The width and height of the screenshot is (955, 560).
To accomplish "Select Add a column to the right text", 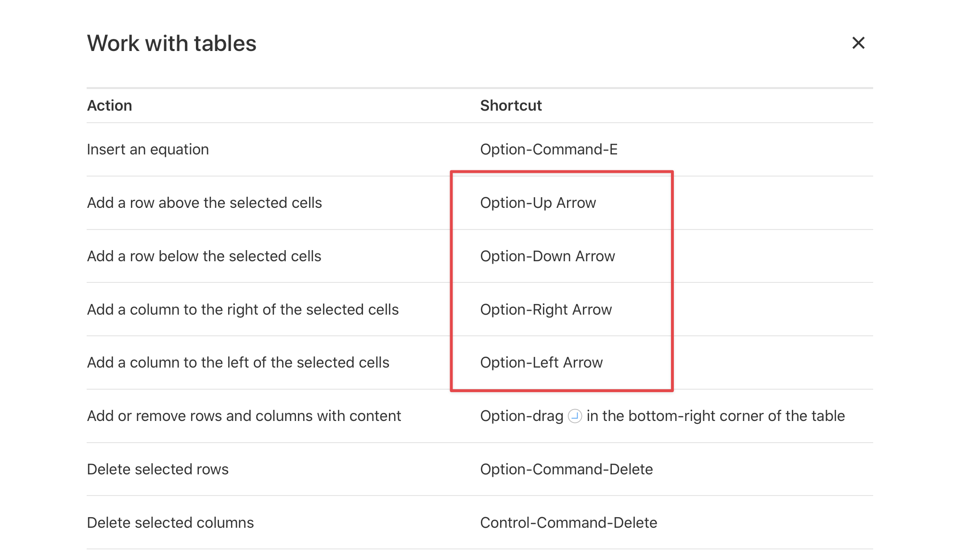I will [x=243, y=310].
